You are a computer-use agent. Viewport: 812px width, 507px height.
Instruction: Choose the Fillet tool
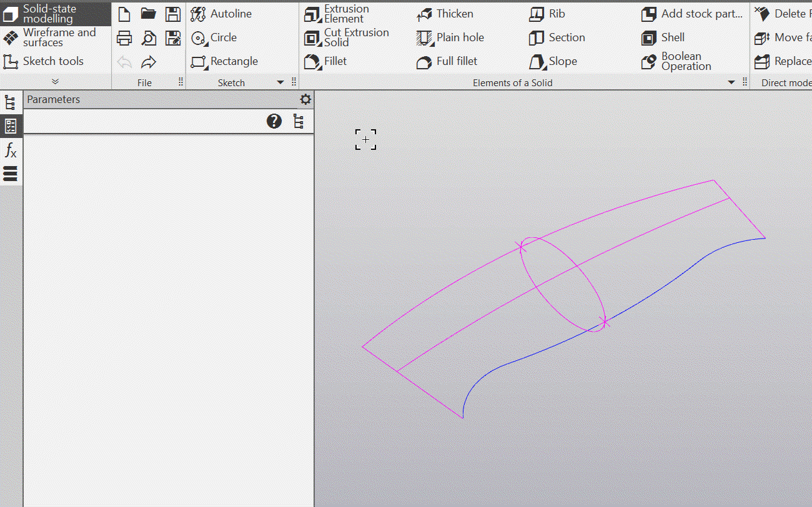(x=326, y=61)
